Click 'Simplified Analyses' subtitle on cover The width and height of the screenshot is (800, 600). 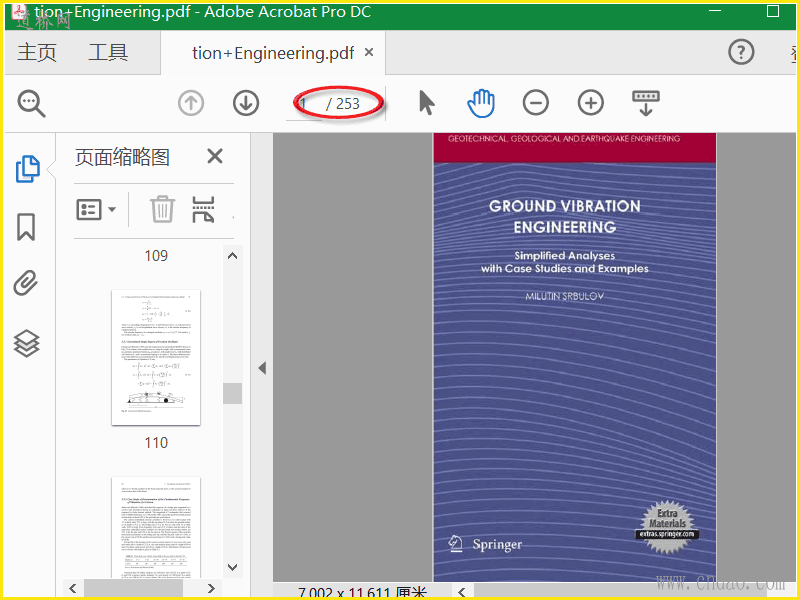click(x=565, y=256)
